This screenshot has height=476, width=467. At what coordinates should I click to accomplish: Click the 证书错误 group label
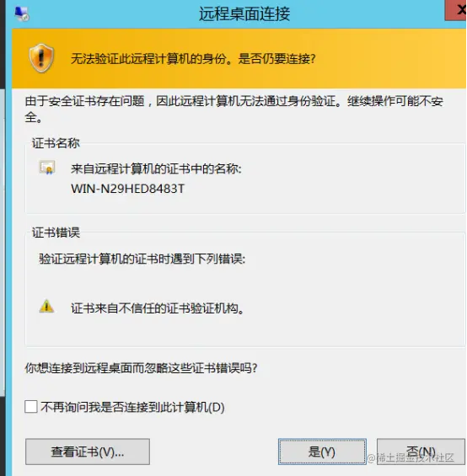tap(56, 233)
